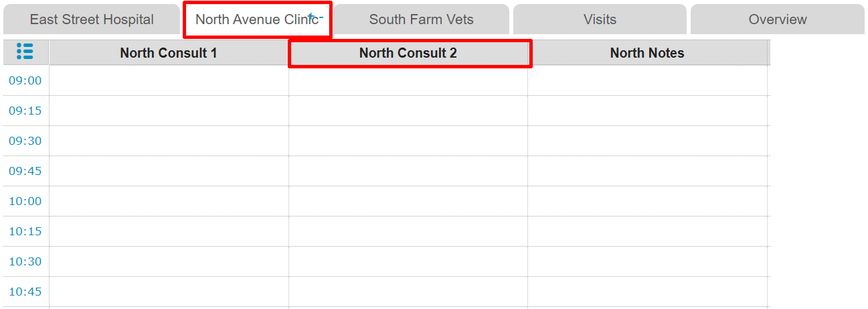Image resolution: width=868 pixels, height=309 pixels.
Task: Click the small minus icon on the active tab
Action: click(x=321, y=16)
